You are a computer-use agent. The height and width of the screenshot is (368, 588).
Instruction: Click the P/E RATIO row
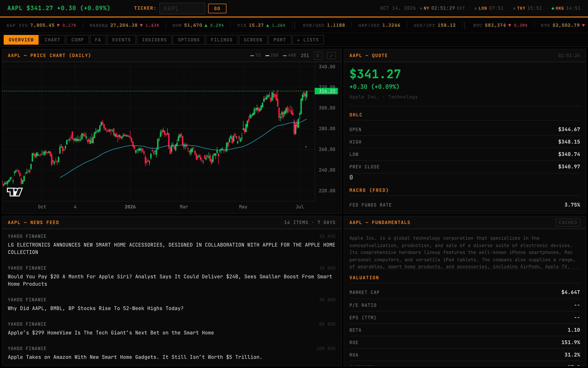pyautogui.click(x=465, y=305)
